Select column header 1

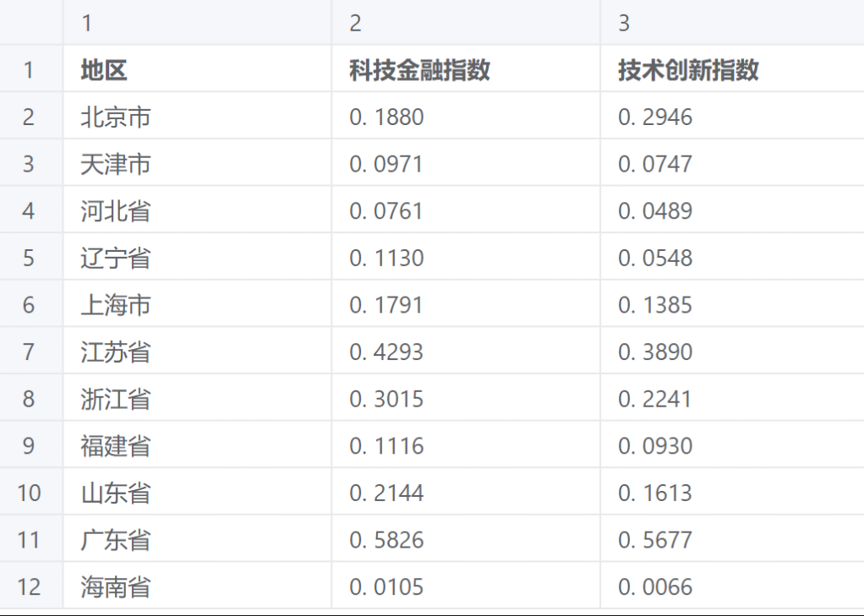point(196,23)
